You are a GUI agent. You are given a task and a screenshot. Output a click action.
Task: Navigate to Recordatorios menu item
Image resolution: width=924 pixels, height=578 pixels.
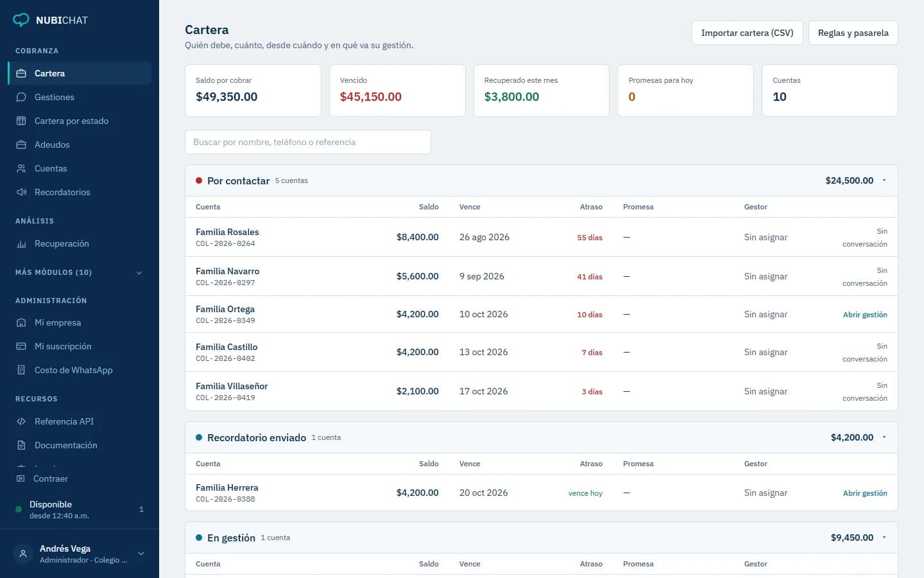pyautogui.click(x=80, y=192)
